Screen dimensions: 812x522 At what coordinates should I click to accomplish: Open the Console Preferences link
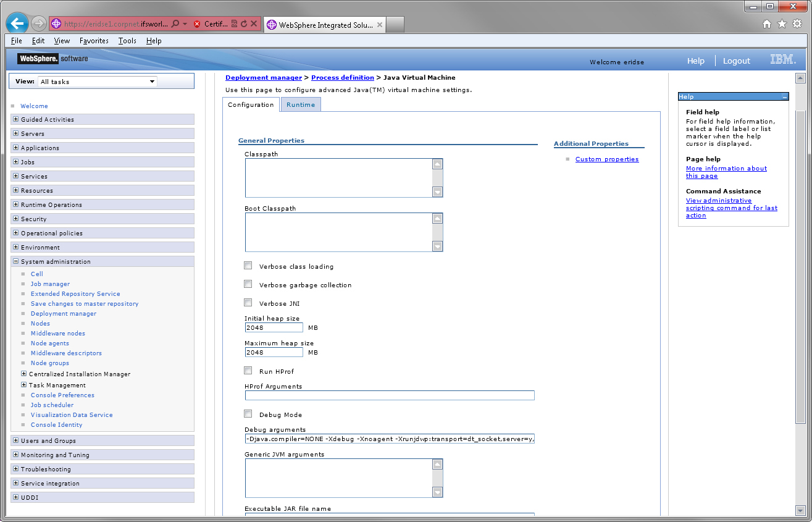(62, 395)
